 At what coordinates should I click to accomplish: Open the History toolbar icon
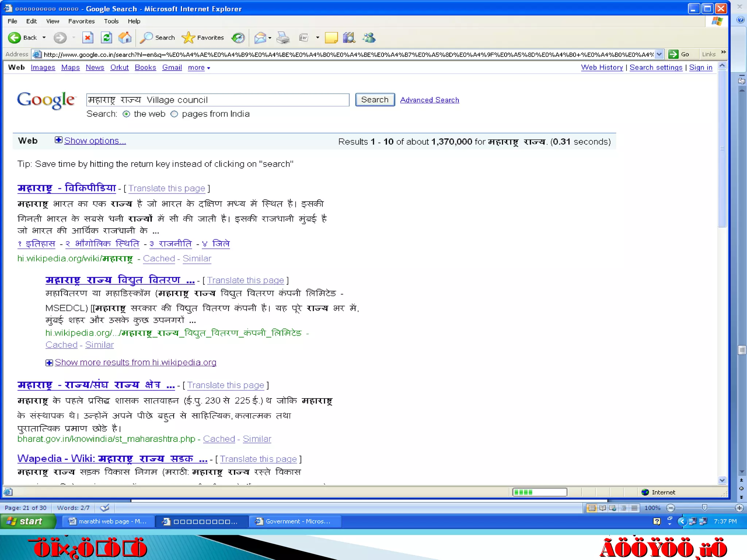[238, 38]
